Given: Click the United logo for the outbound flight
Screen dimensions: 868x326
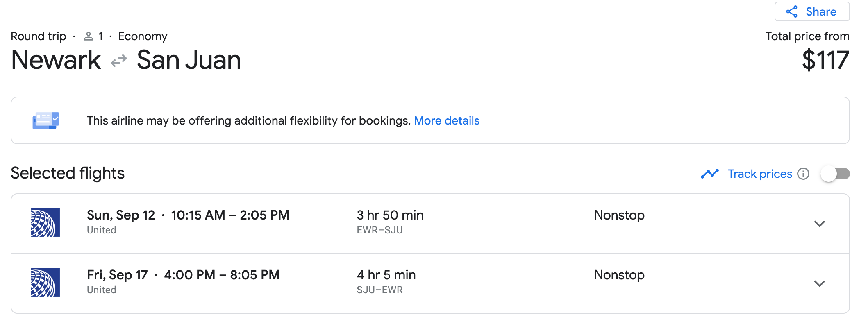Looking at the screenshot, I should (x=45, y=222).
